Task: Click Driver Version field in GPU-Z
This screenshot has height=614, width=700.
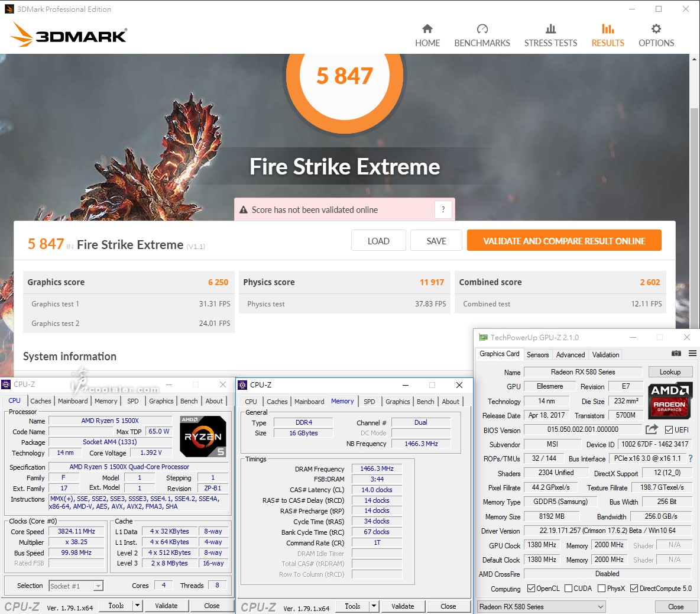Action: coord(607,531)
